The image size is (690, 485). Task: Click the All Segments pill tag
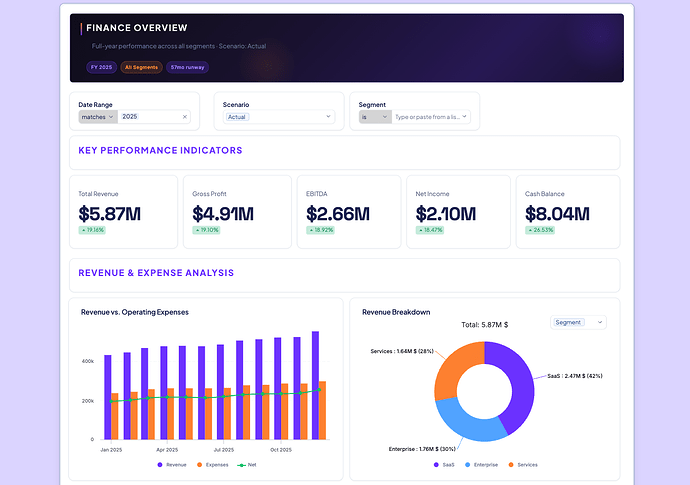point(141,67)
